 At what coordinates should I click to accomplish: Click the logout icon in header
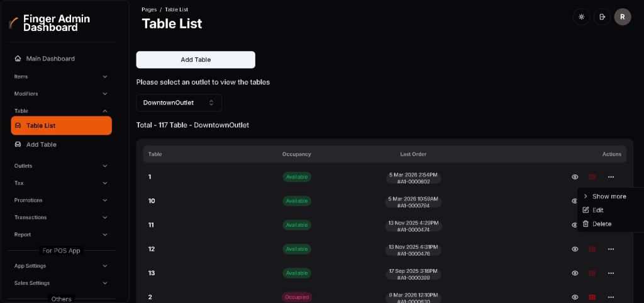602,17
